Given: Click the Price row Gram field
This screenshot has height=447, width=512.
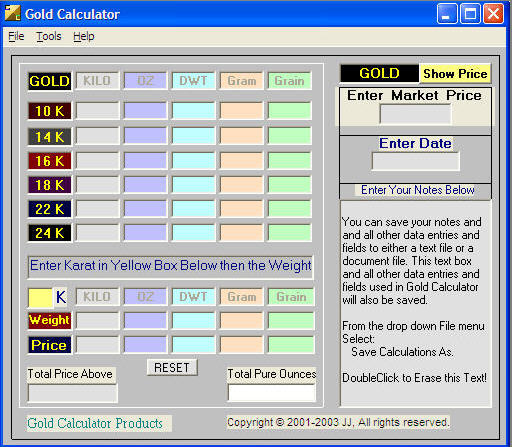Looking at the screenshot, I should [x=241, y=345].
